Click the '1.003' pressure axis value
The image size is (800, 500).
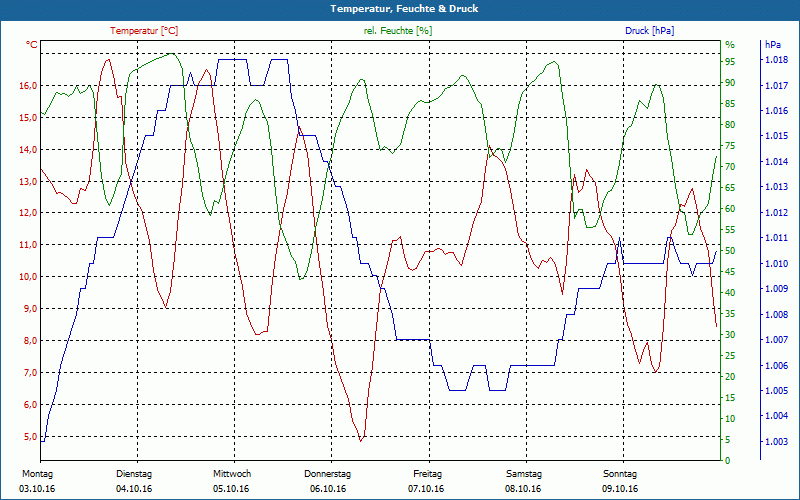[x=775, y=442]
